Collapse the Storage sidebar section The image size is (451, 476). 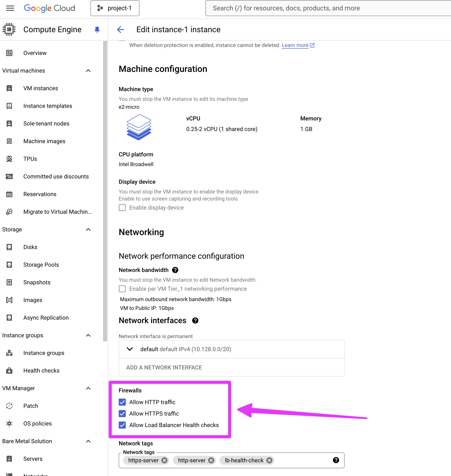(x=88, y=229)
